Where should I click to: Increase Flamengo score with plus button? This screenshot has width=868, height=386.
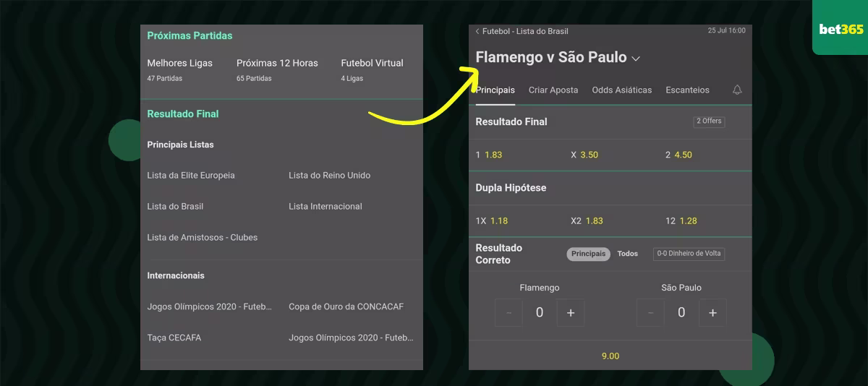point(571,312)
